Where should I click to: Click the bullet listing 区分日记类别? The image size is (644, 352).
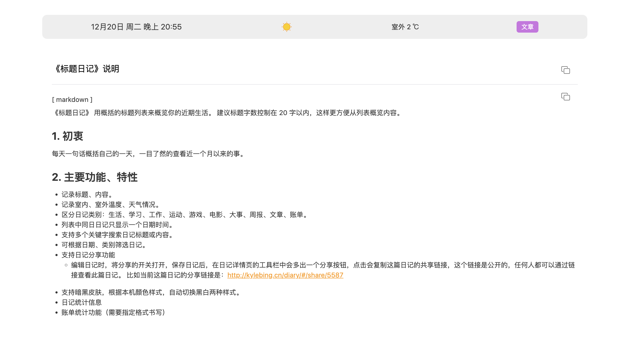(x=185, y=215)
